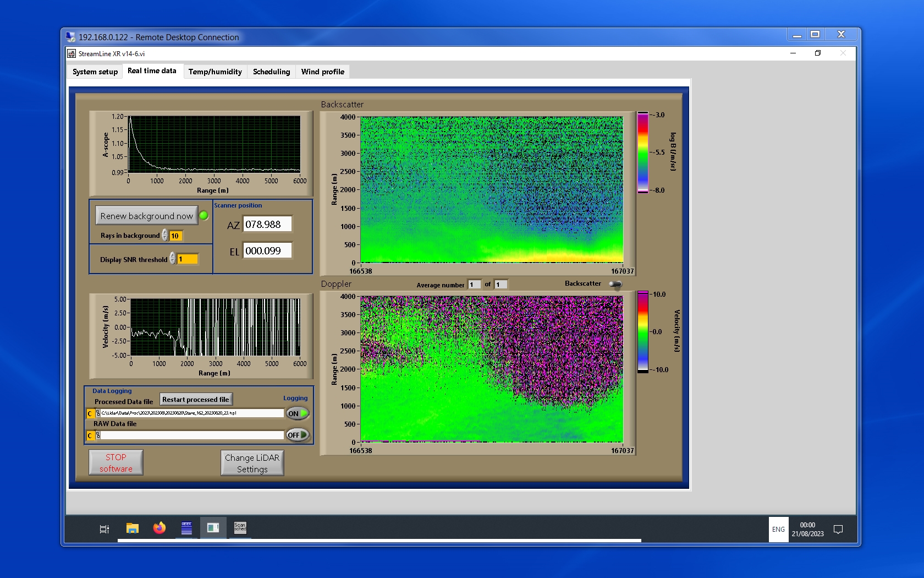
Task: Click the ENG language selector in tray
Action: click(778, 530)
